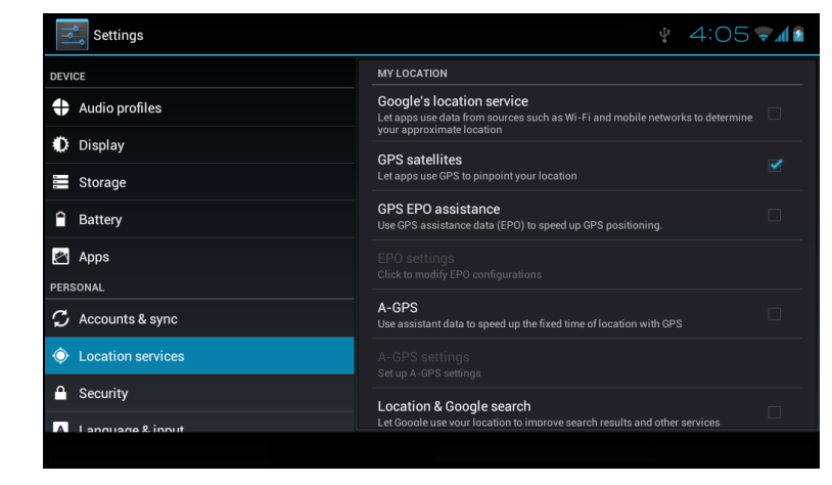Tap the A-GPS setting title
This screenshot has height=485, width=832.
[397, 307]
